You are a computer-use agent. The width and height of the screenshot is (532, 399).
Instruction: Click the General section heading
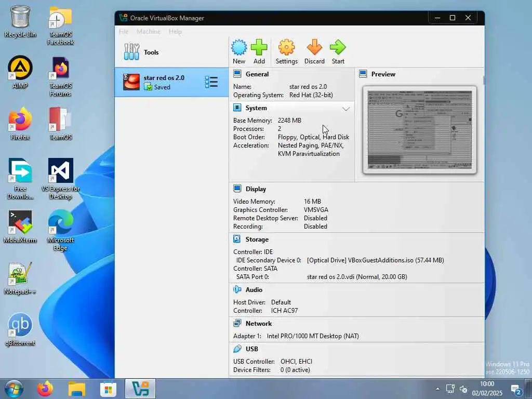tap(257, 74)
